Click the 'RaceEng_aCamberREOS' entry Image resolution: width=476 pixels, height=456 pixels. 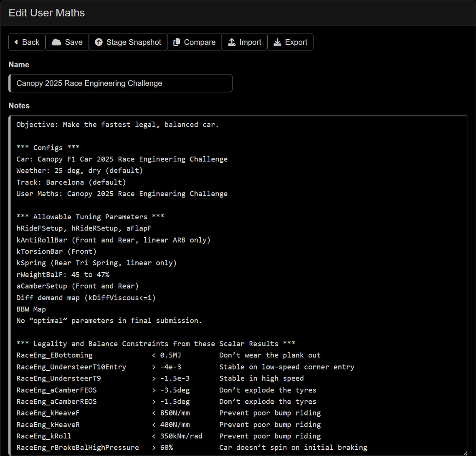click(x=56, y=401)
